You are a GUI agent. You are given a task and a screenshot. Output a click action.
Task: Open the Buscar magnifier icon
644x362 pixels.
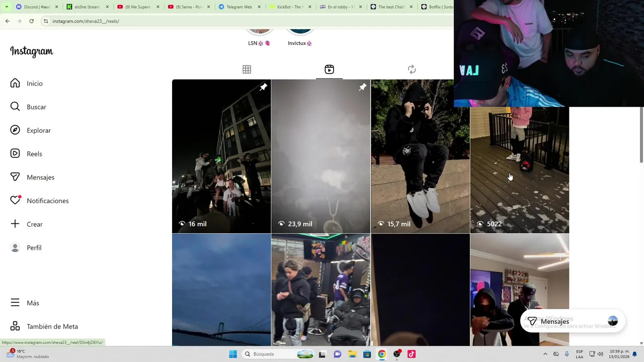tap(15, 107)
